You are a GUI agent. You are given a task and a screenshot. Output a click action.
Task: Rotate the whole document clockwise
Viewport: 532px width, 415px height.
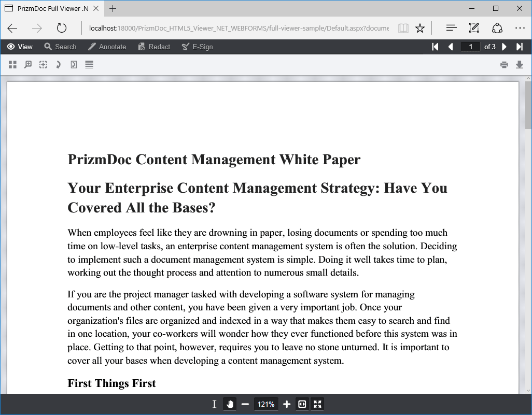59,65
